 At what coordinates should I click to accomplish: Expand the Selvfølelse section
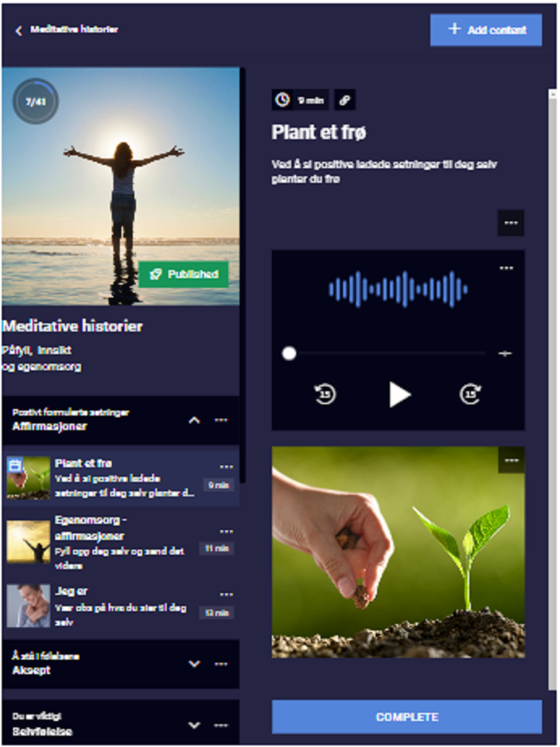tap(194, 725)
